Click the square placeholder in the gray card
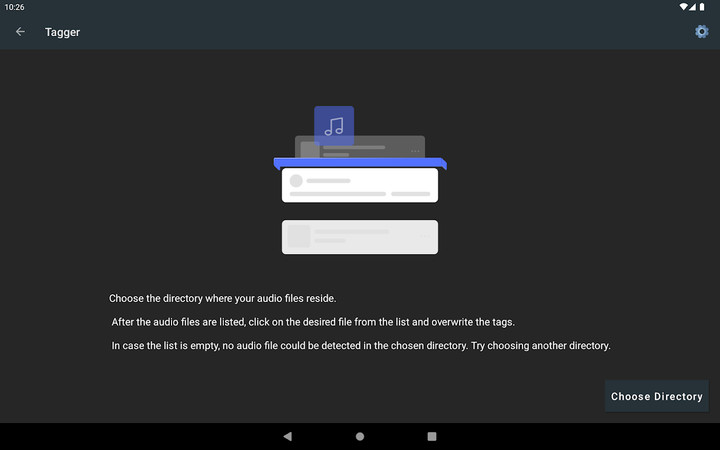The width and height of the screenshot is (720, 450). tap(299, 236)
